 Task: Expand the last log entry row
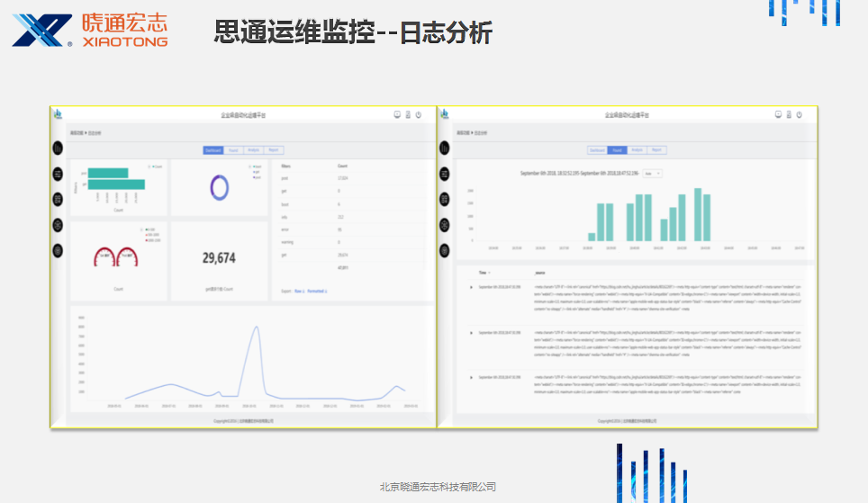click(x=471, y=377)
